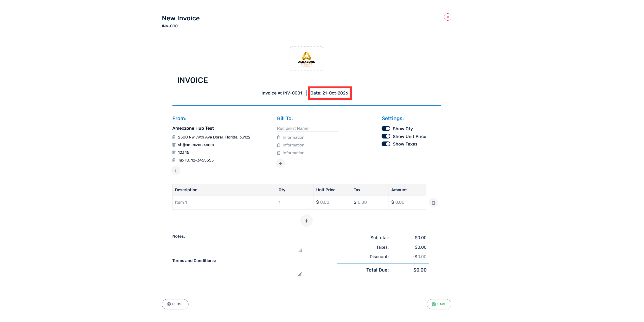This screenshot has width=644, height=322.
Task: Toggle the Show Taxes switch
Action: (386, 144)
